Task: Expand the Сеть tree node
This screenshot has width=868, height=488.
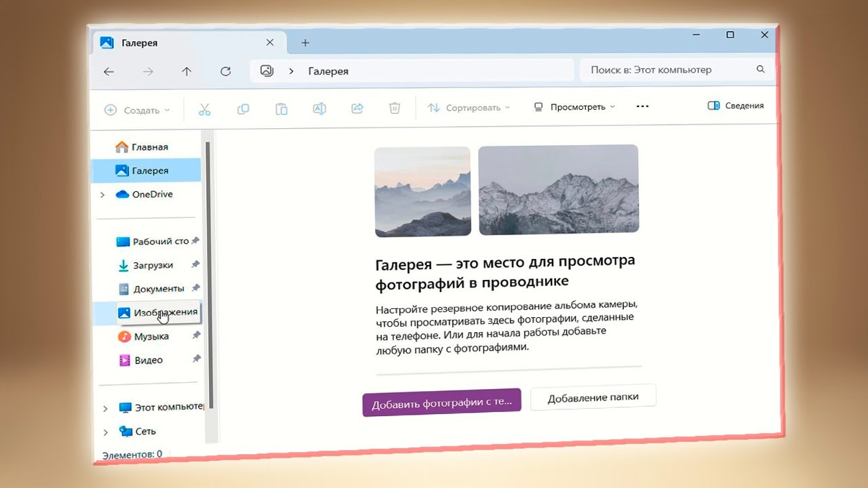Action: pos(105,432)
